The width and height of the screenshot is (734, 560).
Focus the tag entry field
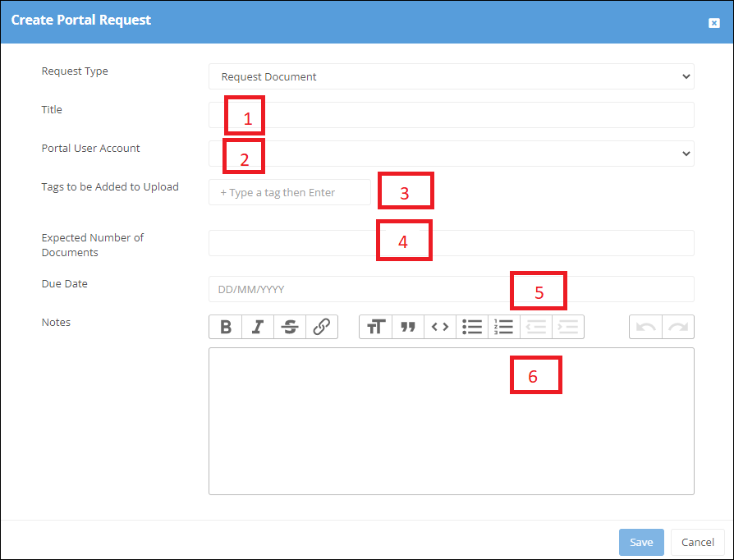290,192
